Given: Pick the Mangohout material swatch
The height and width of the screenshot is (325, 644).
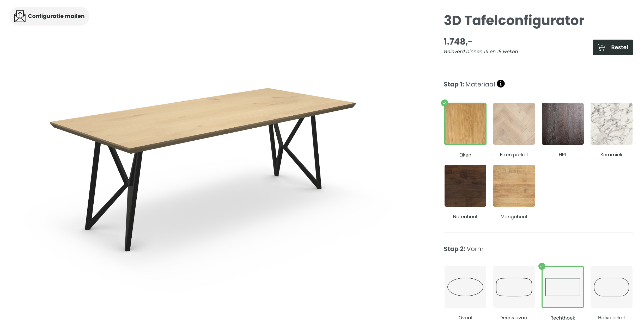Looking at the screenshot, I should pos(514,186).
